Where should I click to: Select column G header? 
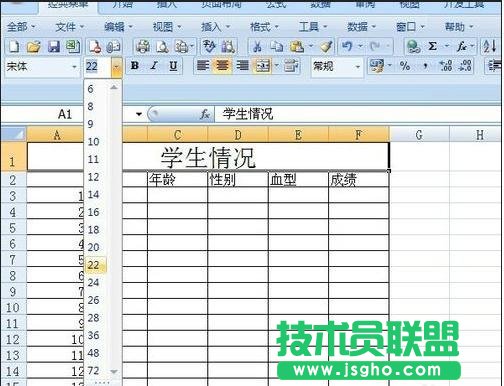click(419, 135)
